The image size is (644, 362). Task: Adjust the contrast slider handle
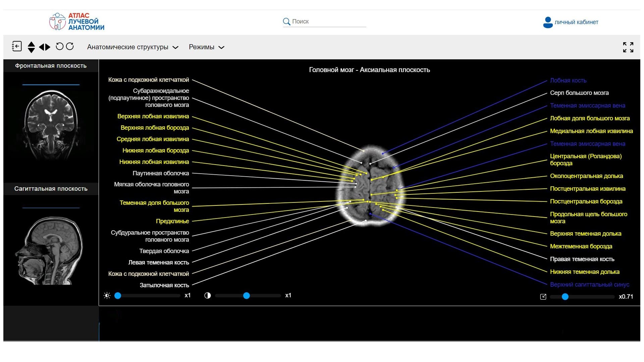coord(247,296)
